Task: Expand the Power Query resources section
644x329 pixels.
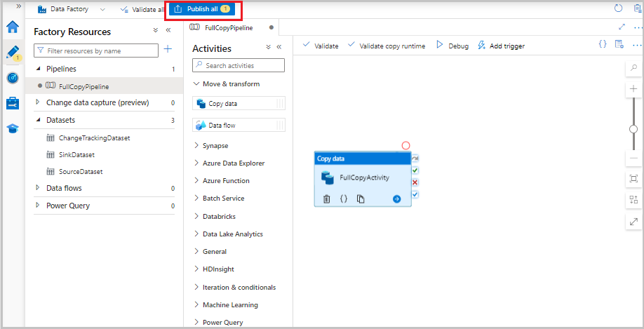Action: [x=38, y=206]
